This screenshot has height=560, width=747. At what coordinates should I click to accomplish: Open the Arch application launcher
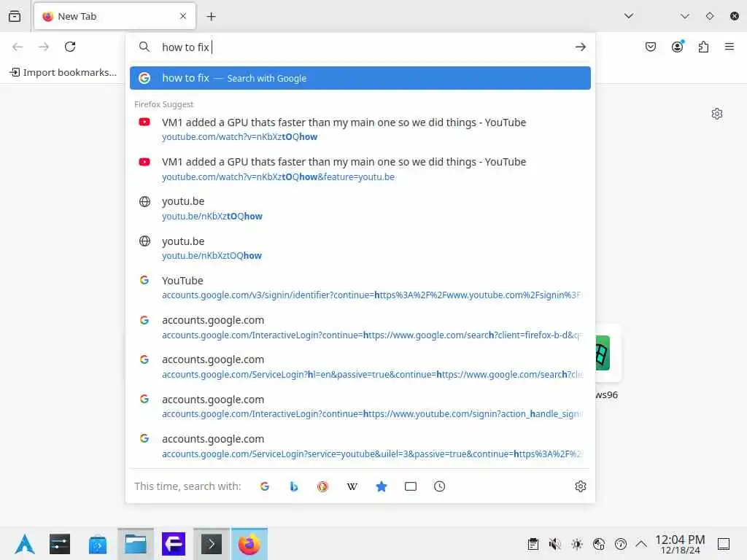pos(25,544)
